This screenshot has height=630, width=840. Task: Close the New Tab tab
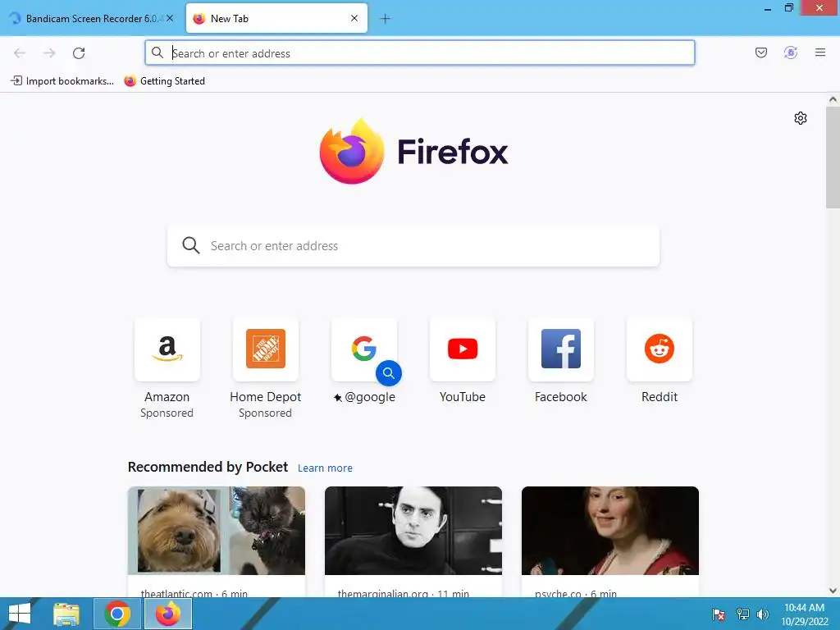(354, 18)
